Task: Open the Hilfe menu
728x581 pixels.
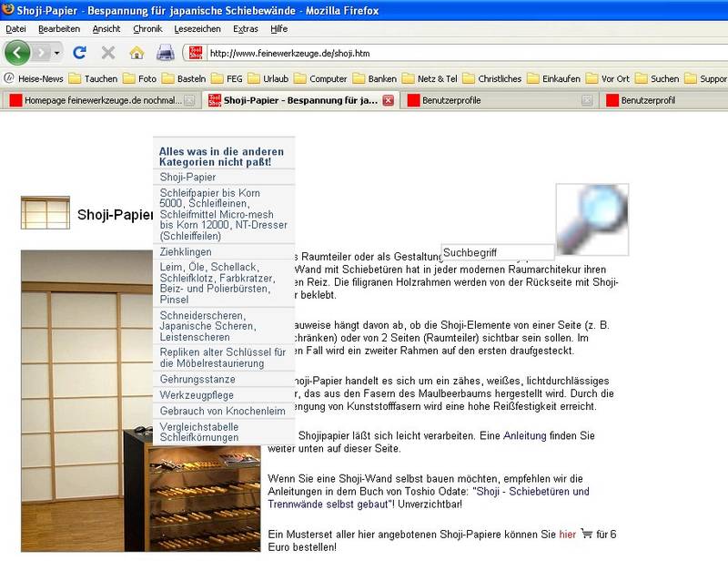Action: (x=278, y=29)
